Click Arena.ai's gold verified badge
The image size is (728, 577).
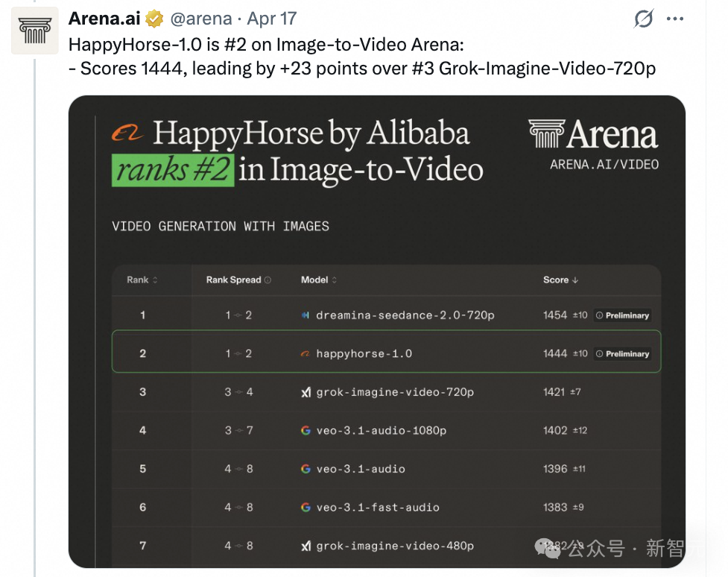[153, 19]
